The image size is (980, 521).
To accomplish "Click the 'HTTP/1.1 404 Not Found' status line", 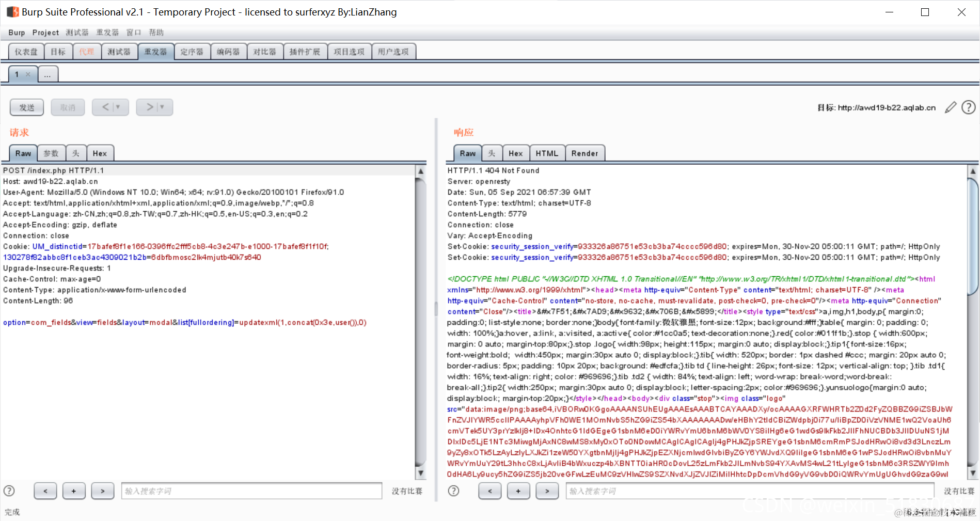I will 494,170.
